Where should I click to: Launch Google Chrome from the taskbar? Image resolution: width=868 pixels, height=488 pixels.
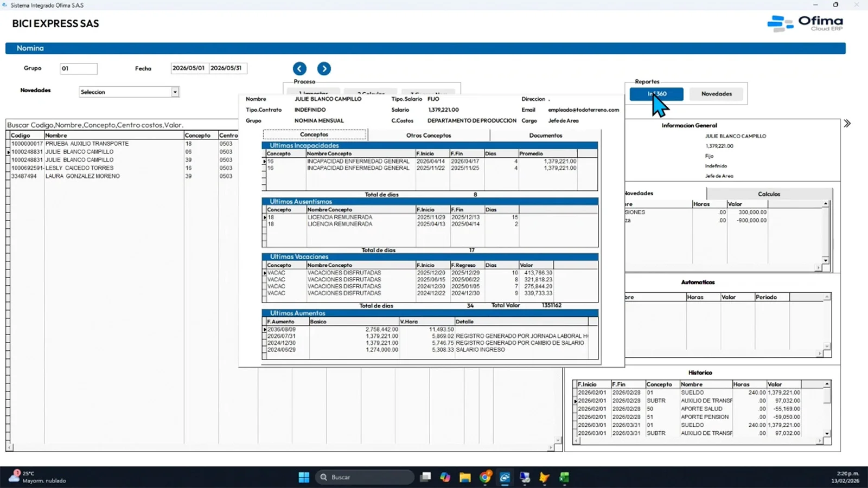coord(485,477)
